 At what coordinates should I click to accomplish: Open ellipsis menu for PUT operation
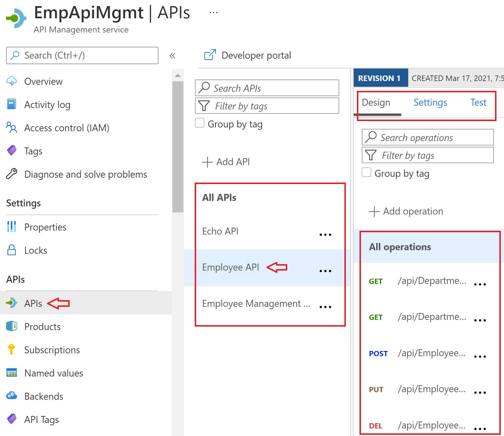pyautogui.click(x=480, y=392)
